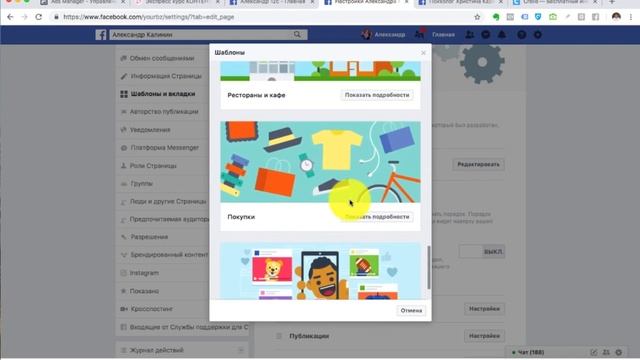Click the Facebook search magnifier icon
Screen dimensions: 640x360
(x=297, y=35)
